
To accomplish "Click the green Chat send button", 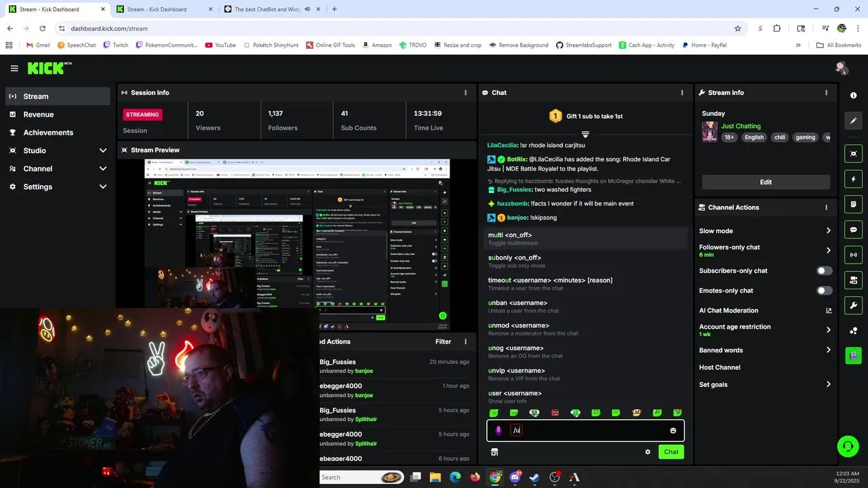I will coord(671,452).
